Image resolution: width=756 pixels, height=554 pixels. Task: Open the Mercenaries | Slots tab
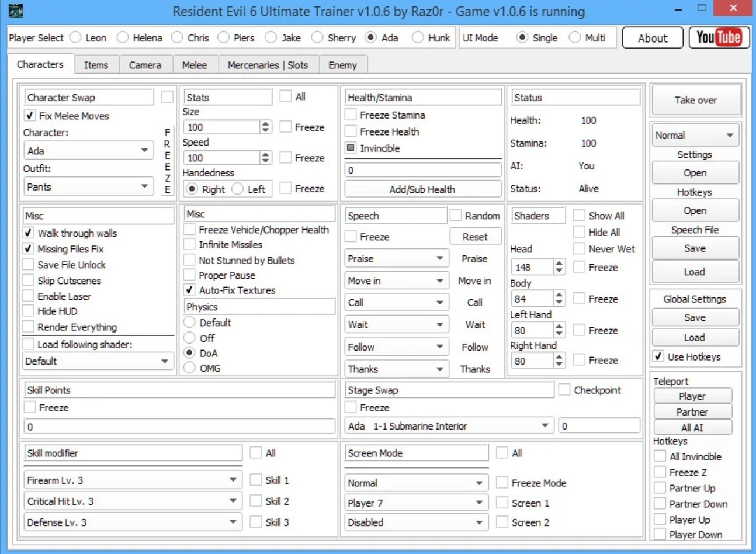coord(268,65)
